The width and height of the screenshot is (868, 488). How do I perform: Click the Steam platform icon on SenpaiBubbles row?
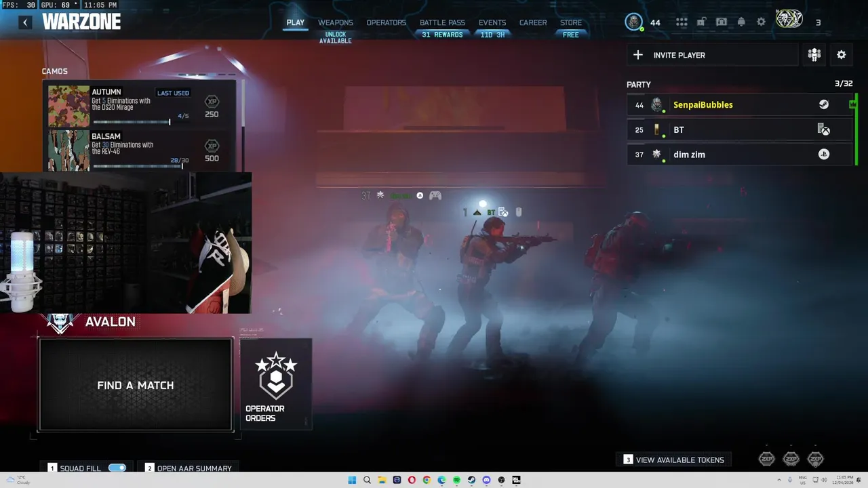click(x=824, y=104)
